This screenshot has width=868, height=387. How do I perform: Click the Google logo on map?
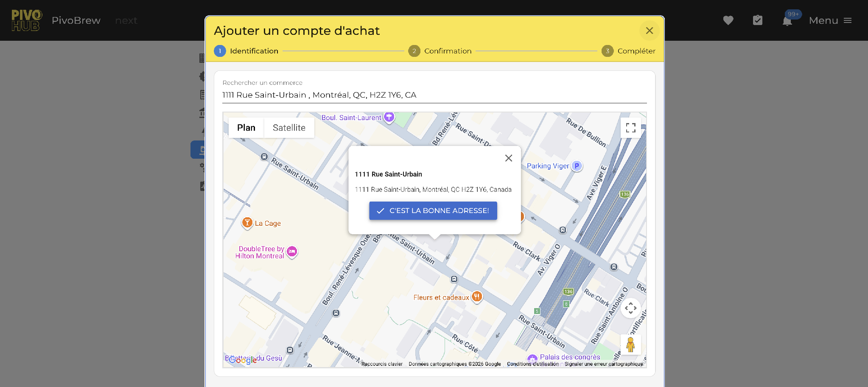click(242, 360)
